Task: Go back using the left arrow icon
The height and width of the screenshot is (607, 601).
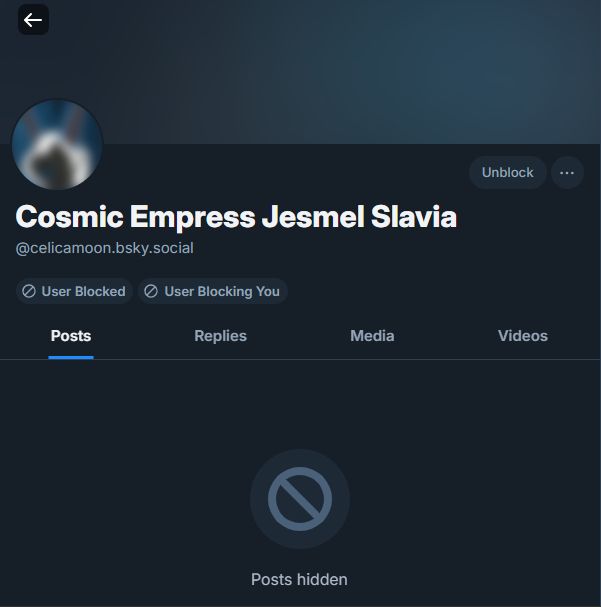Action: coord(33,20)
